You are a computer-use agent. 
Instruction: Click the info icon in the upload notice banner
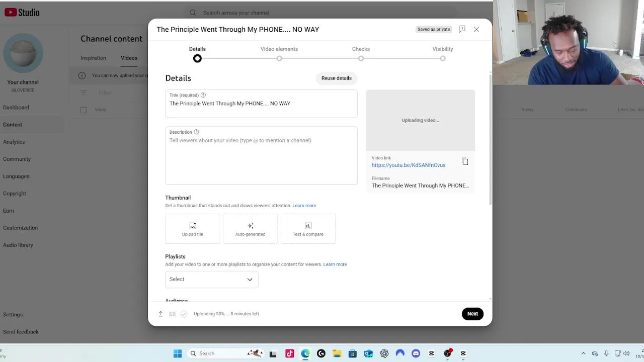[82, 75]
